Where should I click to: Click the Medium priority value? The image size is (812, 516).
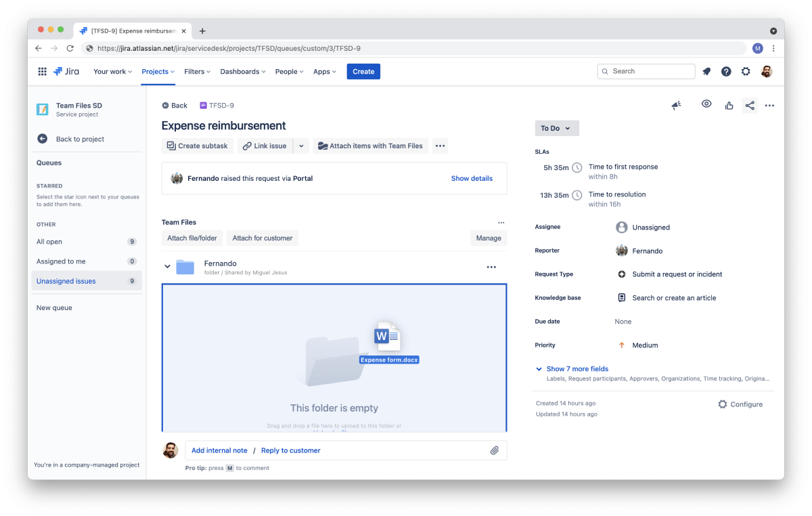645,345
